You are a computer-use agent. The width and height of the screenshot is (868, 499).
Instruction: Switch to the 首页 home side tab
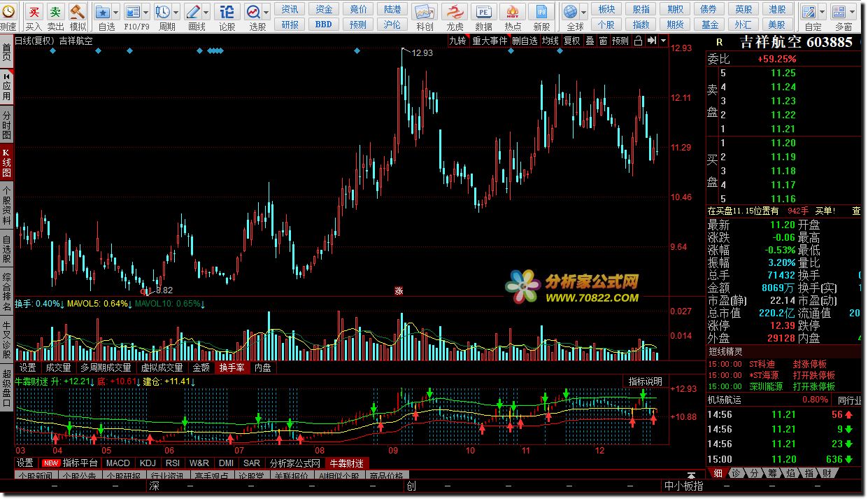[6, 53]
